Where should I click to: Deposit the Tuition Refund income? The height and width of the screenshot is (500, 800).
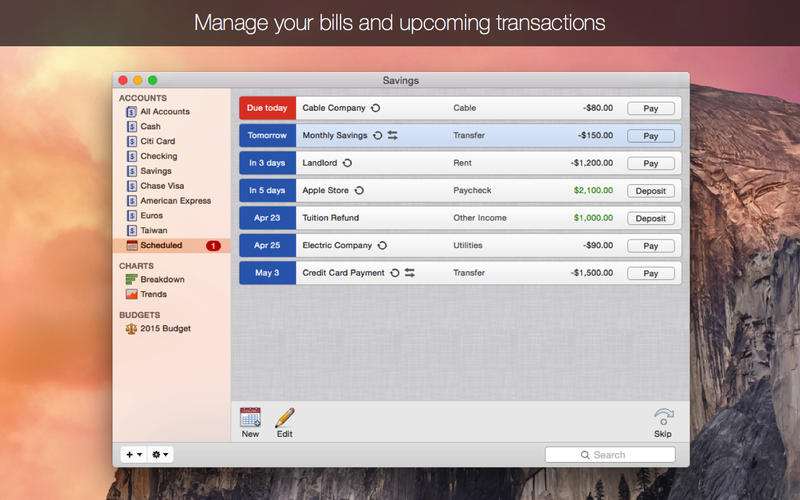650,218
